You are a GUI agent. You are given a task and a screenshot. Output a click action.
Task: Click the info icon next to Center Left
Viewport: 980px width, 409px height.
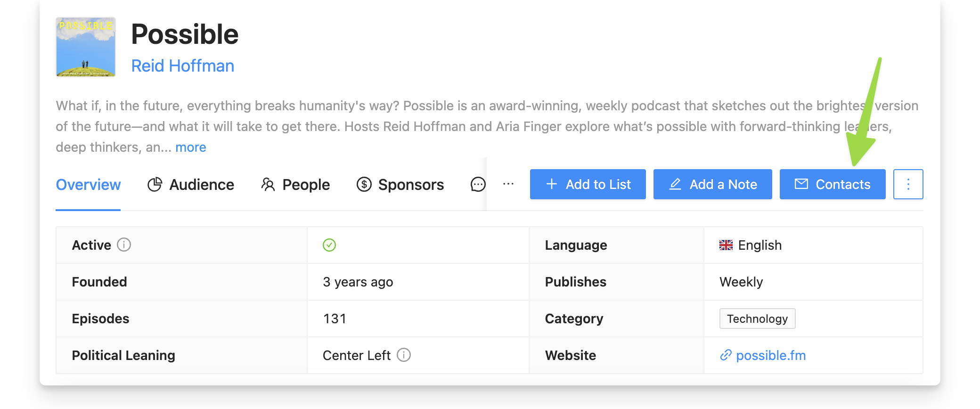(x=404, y=356)
